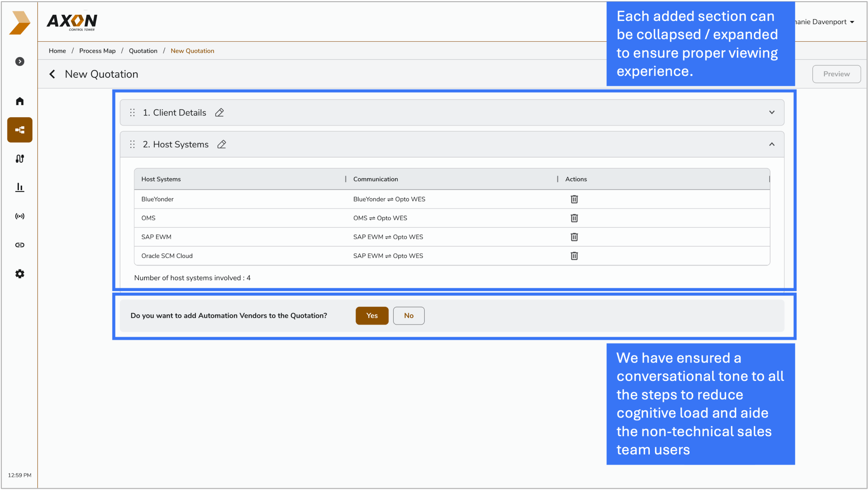868x490 pixels.
Task: Open the broadcast signal sidebar icon
Action: [20, 216]
